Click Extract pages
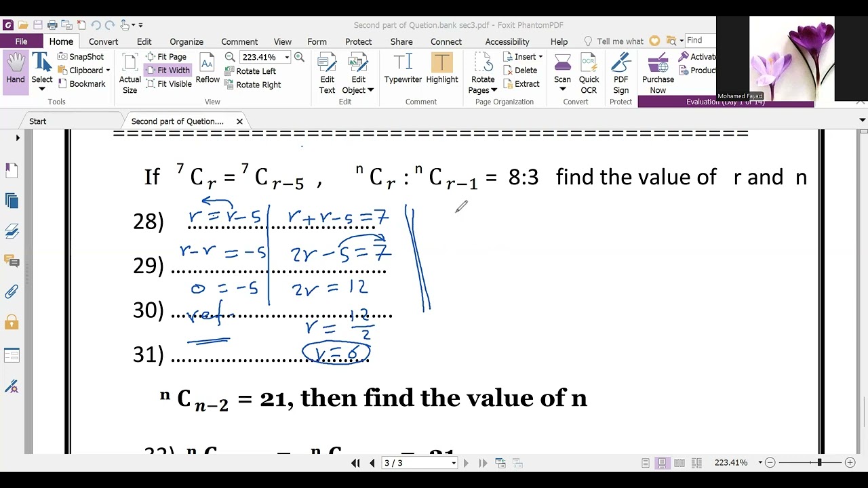 (521, 84)
